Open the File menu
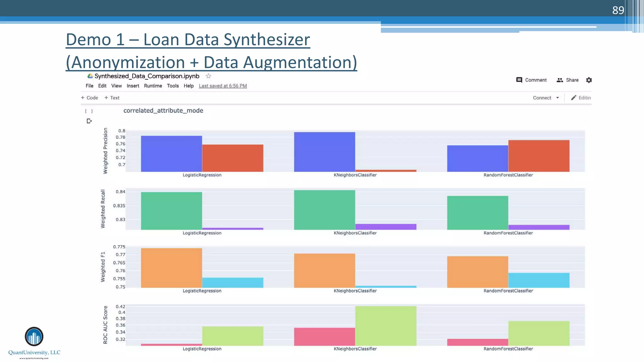 (x=89, y=86)
